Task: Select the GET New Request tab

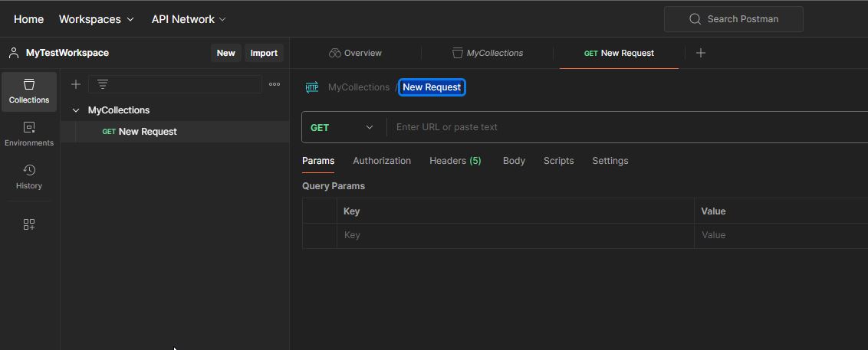Action: point(619,53)
